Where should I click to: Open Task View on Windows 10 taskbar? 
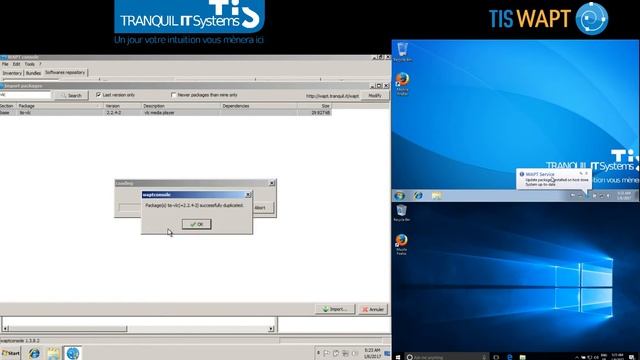click(x=496, y=357)
